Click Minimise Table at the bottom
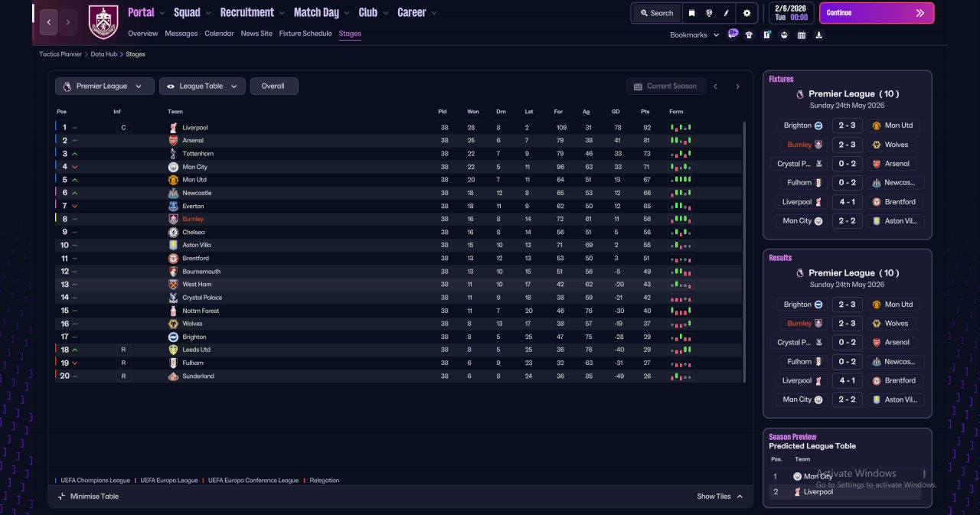The height and width of the screenshot is (515, 980). [x=88, y=497]
